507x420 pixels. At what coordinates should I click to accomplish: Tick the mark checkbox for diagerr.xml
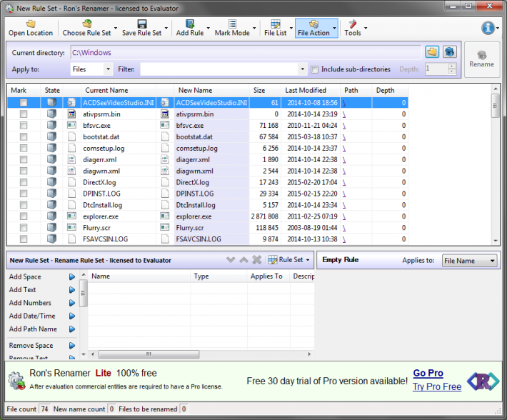(24, 159)
